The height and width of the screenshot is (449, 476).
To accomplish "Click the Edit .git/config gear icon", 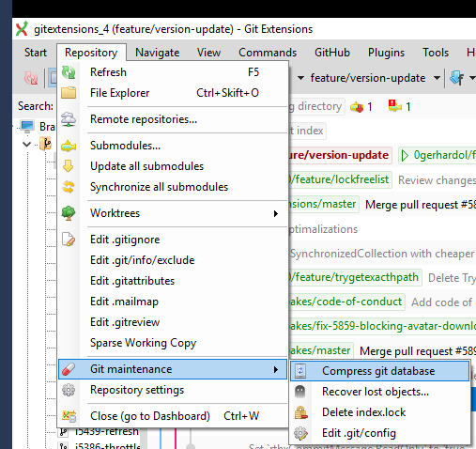I will (300, 433).
